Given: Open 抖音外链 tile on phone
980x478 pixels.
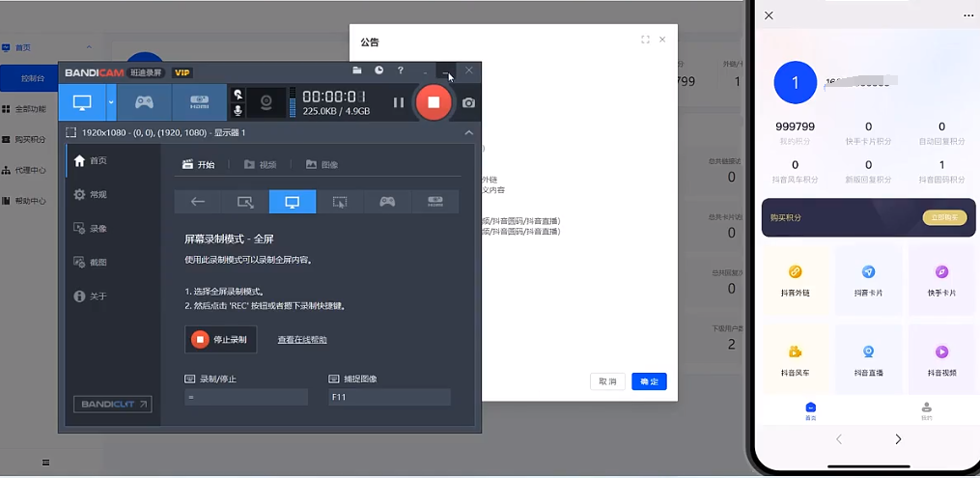Looking at the screenshot, I should point(795,279).
